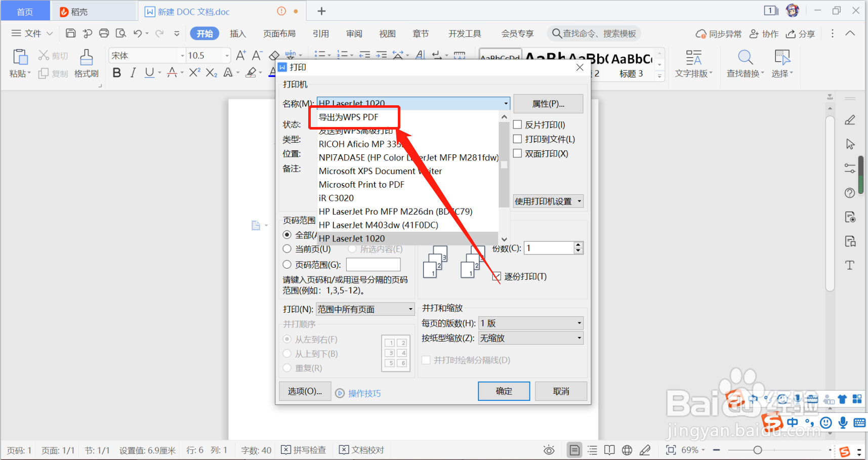Click the 页码范围 text input field
Image resolution: width=868 pixels, height=460 pixels.
click(374, 264)
